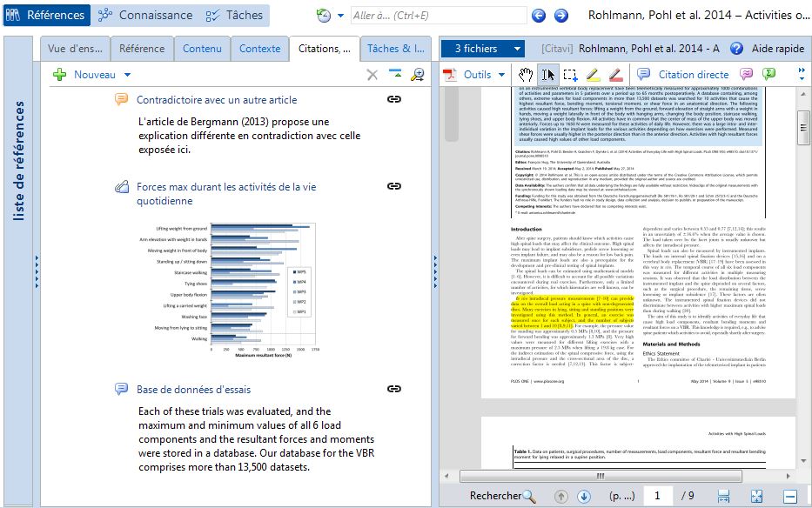Viewport: 812px width, 508px height.
Task: Click the zoom search icon above citations list
Action: pyautogui.click(x=419, y=75)
